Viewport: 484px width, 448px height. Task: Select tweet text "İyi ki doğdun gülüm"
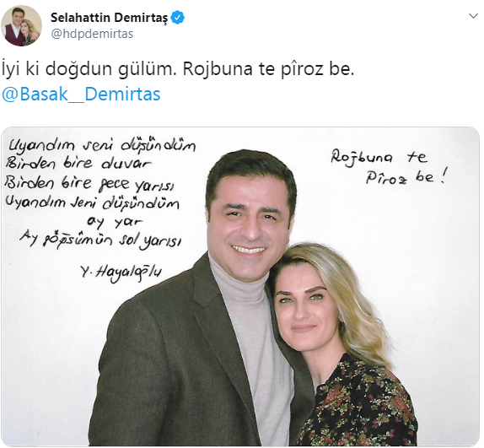89,69
